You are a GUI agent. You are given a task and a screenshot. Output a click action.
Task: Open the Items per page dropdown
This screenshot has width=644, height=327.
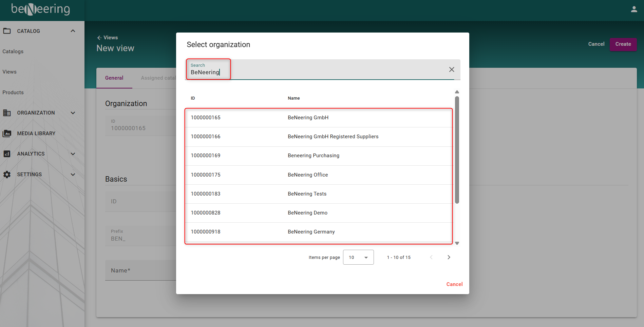(x=358, y=257)
